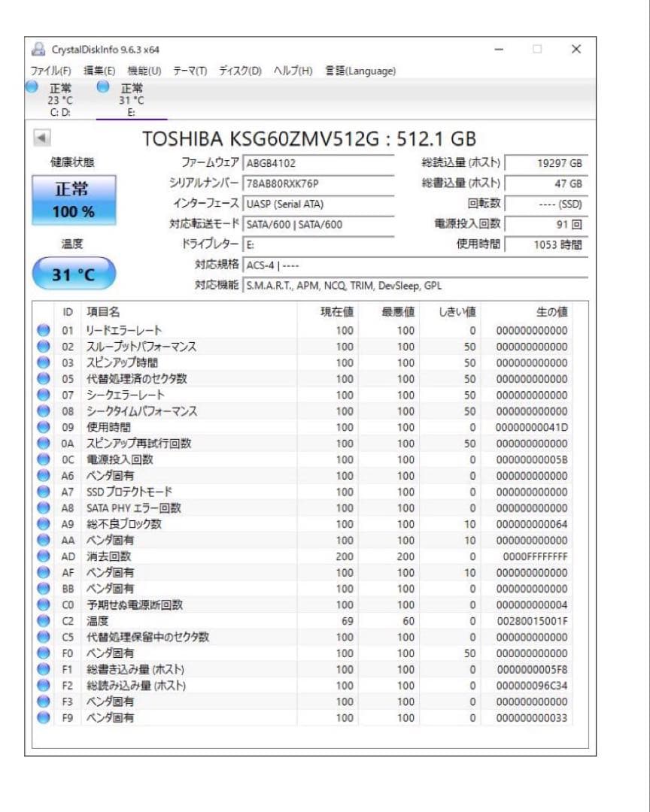Open the 機能(U) menu

(x=144, y=71)
